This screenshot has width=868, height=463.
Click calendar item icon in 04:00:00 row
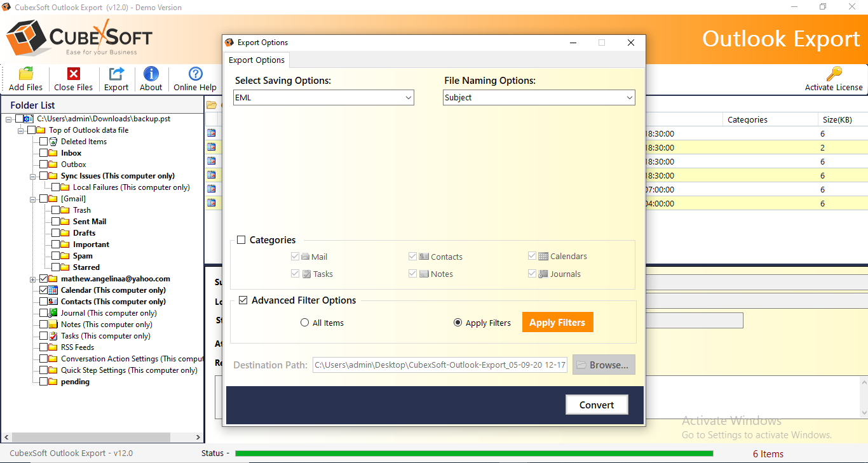pyautogui.click(x=211, y=203)
